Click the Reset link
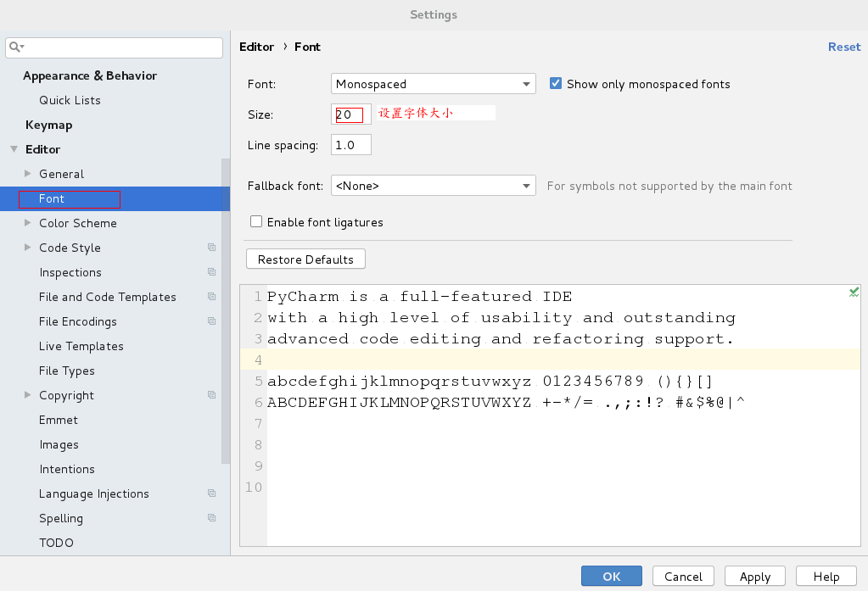 [x=844, y=47]
